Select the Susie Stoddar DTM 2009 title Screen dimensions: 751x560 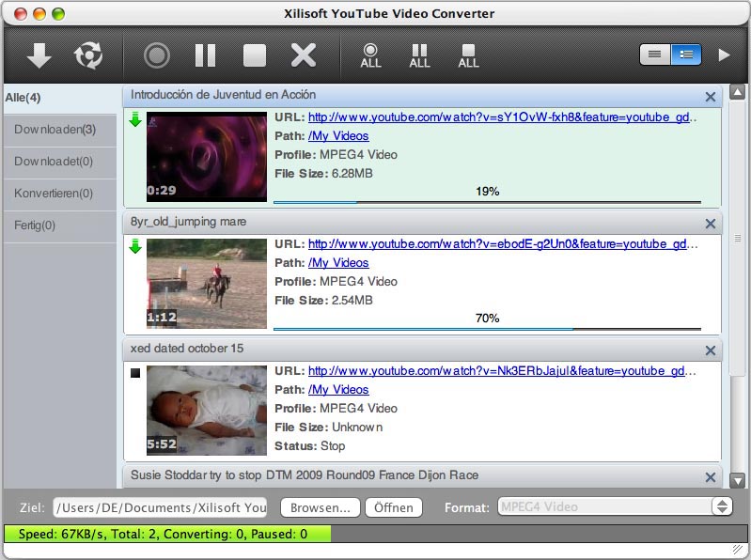[x=305, y=475]
